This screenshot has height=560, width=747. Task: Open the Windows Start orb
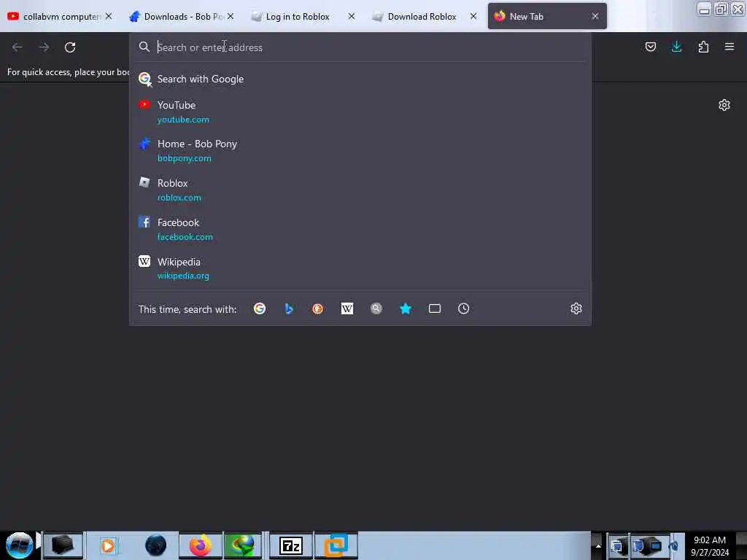point(20,545)
